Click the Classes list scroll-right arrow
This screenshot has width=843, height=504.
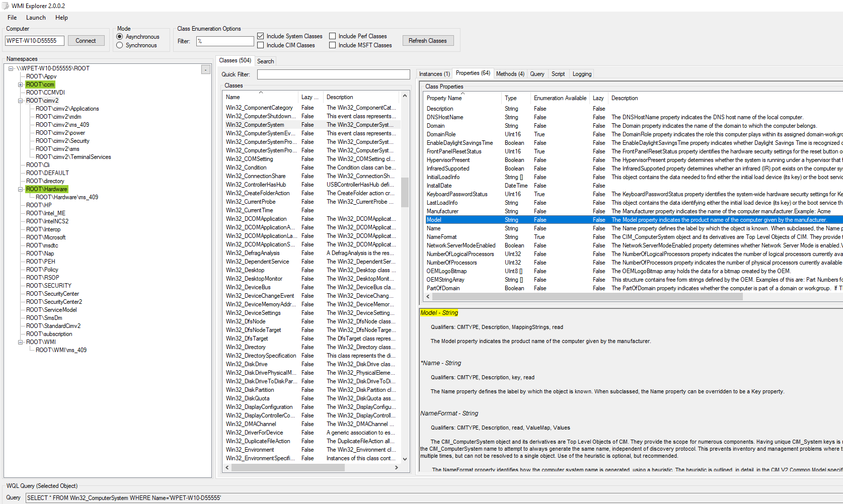coord(397,468)
